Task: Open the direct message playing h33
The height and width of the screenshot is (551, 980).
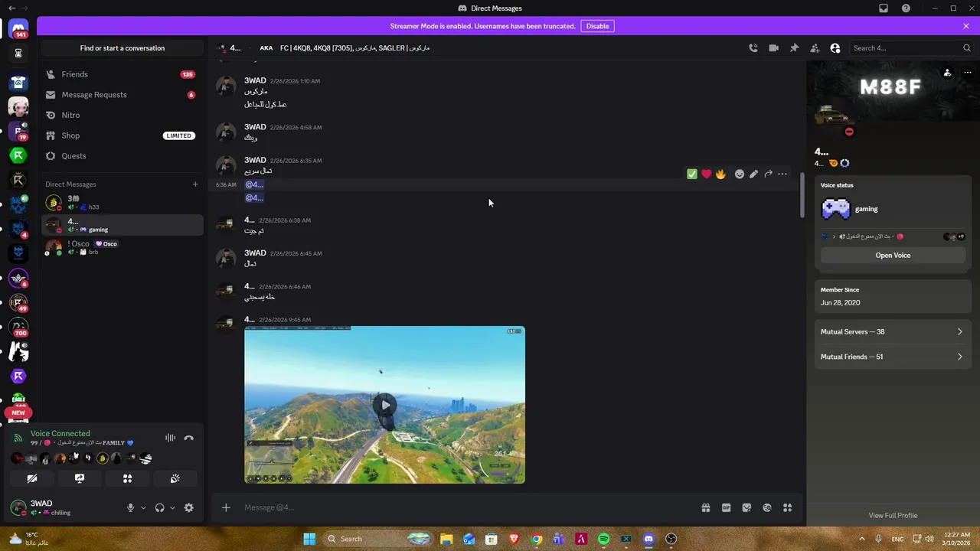Action: [x=122, y=203]
